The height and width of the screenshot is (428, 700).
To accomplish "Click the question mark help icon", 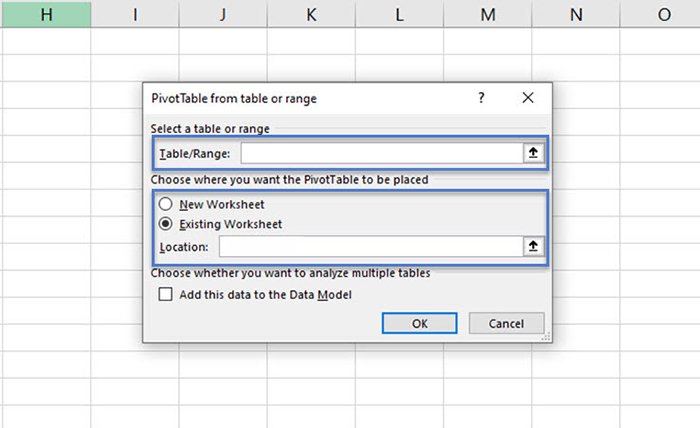I will click(481, 98).
